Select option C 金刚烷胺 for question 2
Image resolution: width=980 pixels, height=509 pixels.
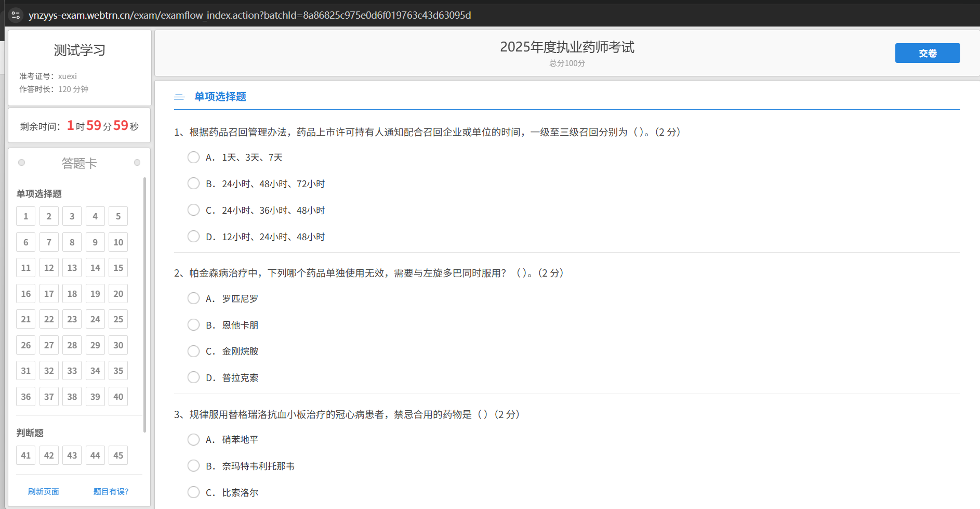[193, 351]
